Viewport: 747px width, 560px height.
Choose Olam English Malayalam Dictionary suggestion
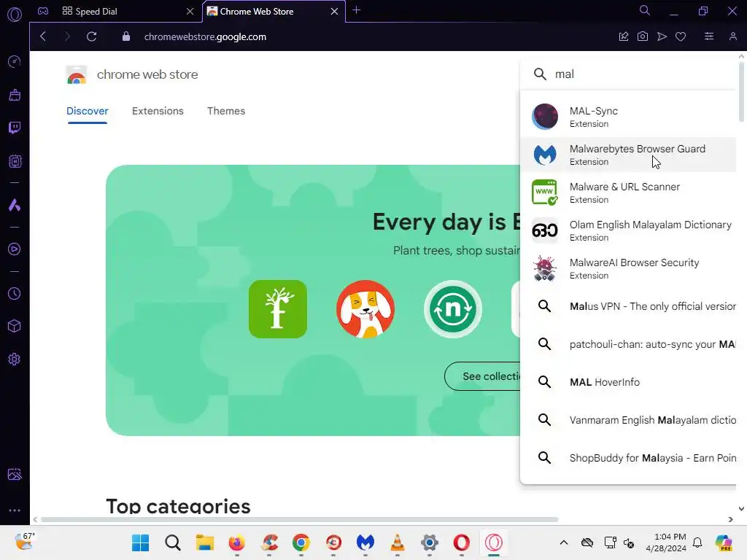(628, 230)
